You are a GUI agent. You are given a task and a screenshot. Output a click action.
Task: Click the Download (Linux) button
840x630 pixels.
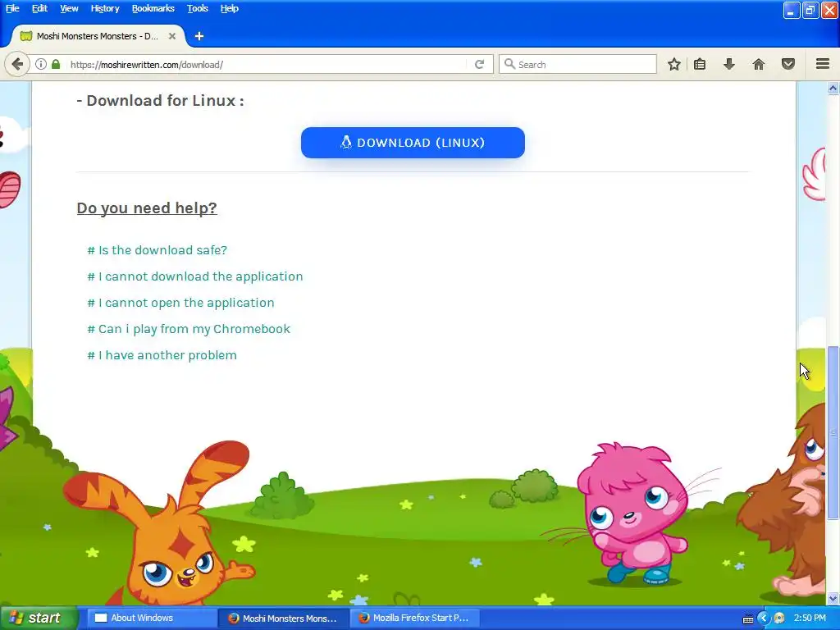click(413, 143)
